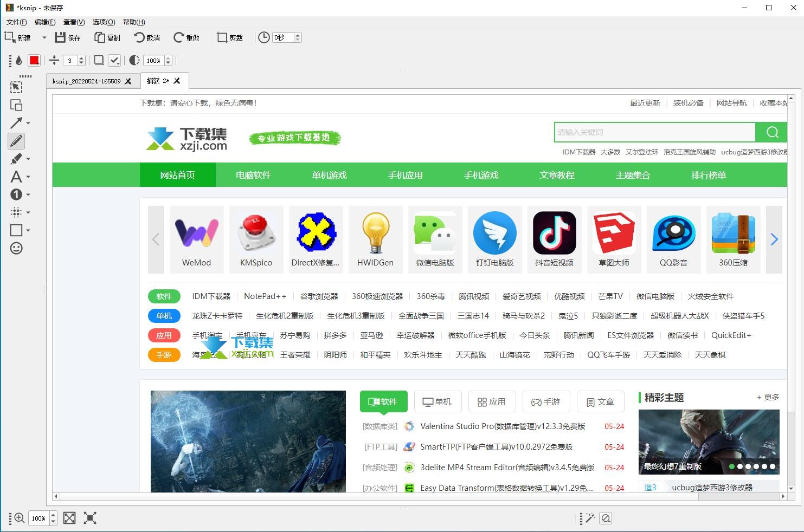Choose the Select tool in the left toolbar

[x=16, y=87]
